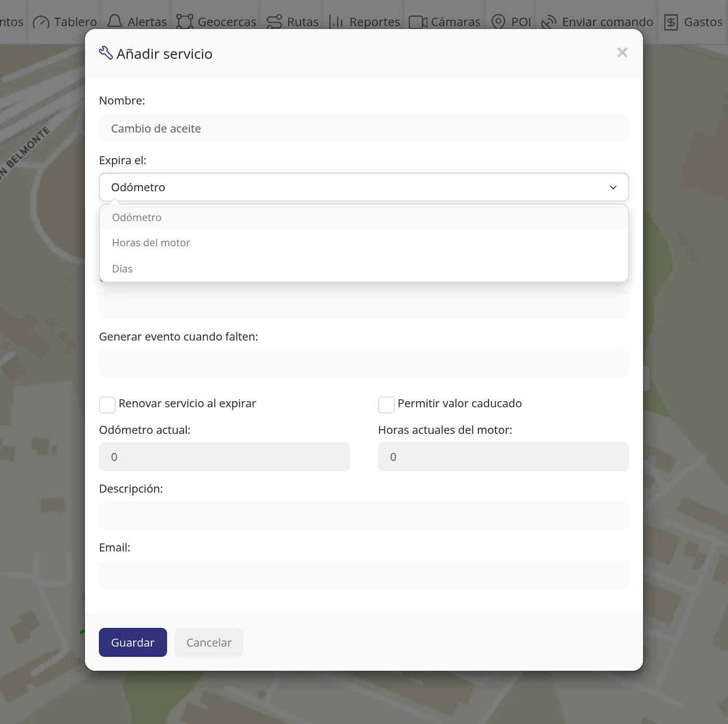Open the Tablero gauge icon

click(41, 22)
